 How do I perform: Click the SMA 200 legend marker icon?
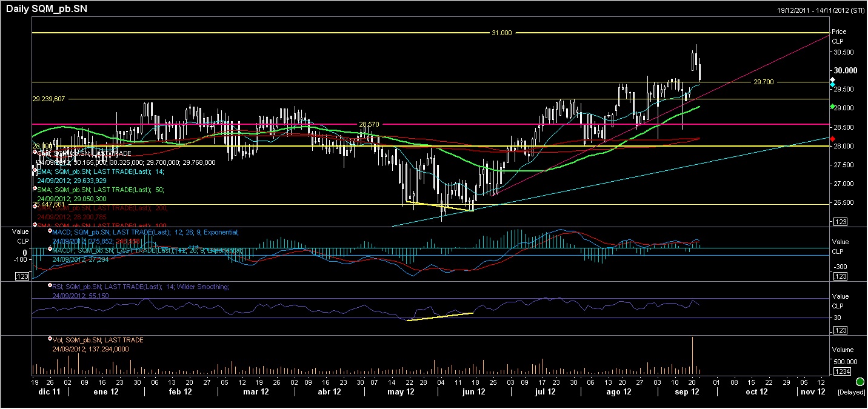click(35, 207)
